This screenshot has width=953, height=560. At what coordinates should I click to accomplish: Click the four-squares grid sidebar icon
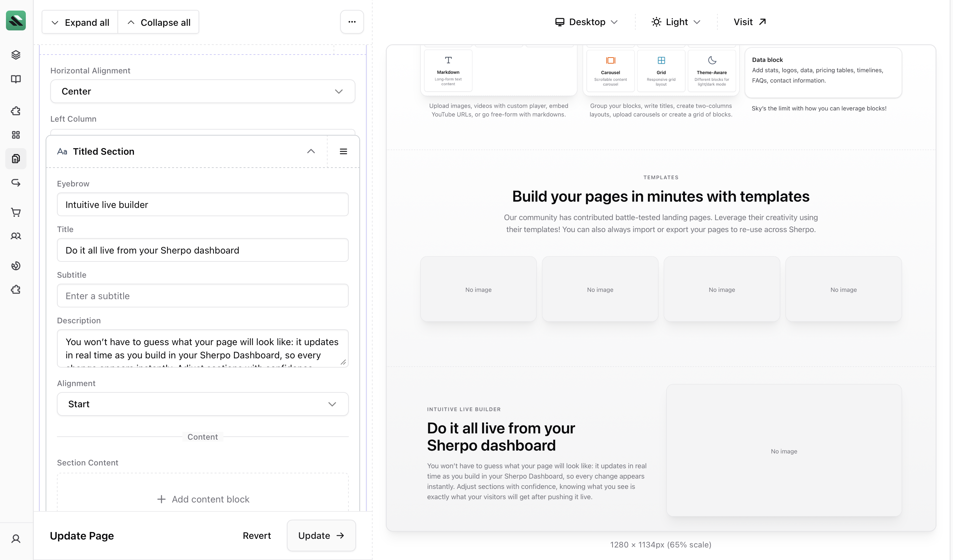(x=16, y=135)
